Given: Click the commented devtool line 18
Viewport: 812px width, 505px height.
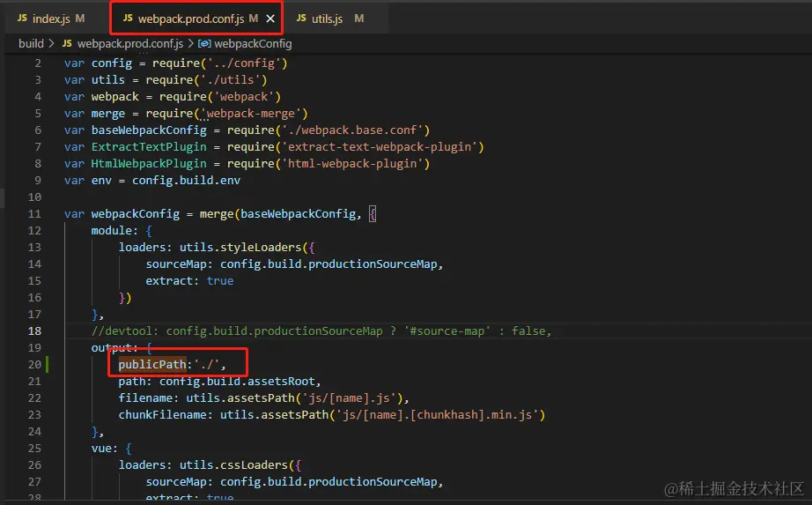Looking at the screenshot, I should 321,330.
